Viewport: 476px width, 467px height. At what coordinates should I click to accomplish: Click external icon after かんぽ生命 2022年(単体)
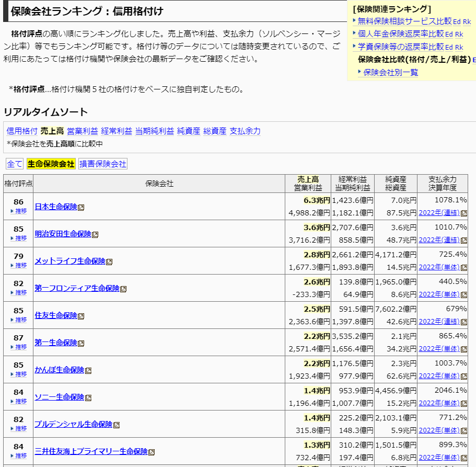(x=464, y=377)
